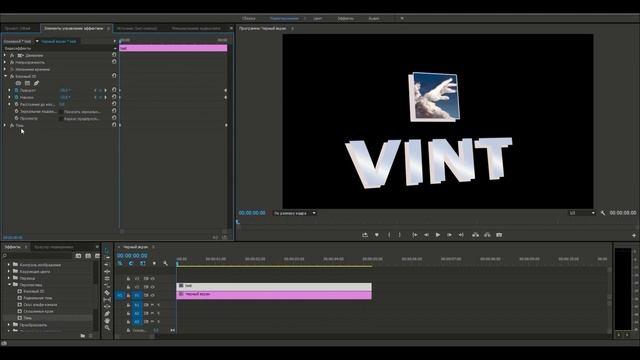Toggle Swivel animation stopwatch
640x360 pixels.
[17, 90]
